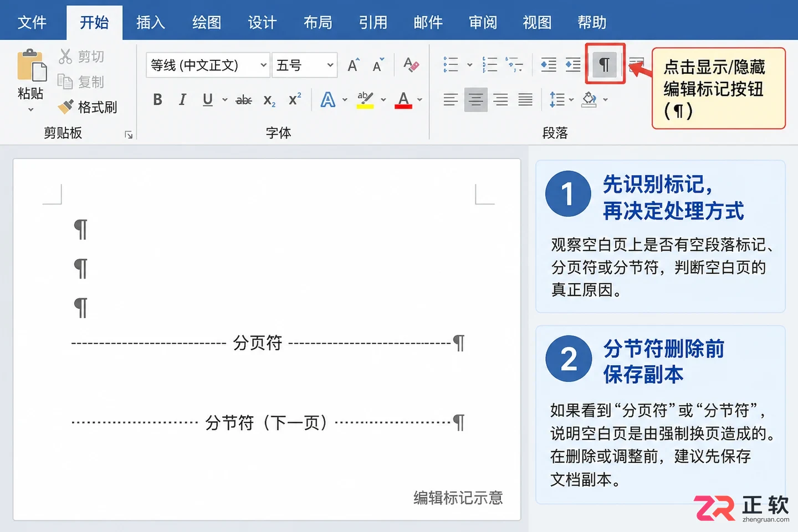Toggle Subscript formatting

269,100
